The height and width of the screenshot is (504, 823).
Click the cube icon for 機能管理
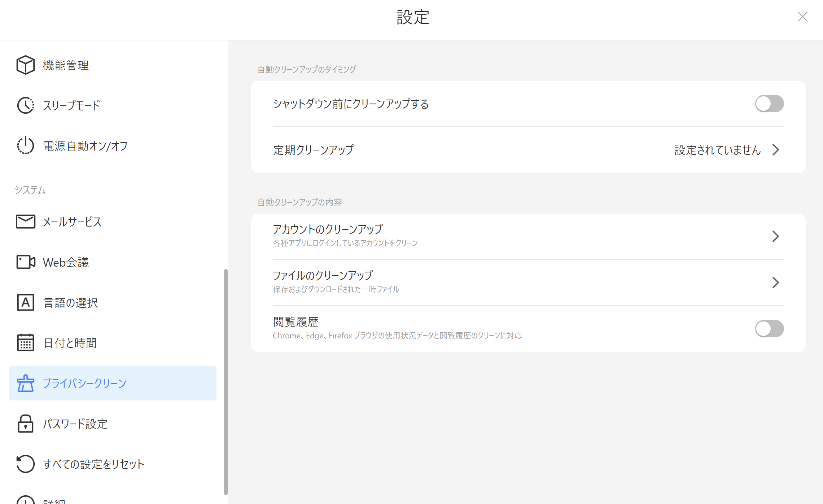(x=25, y=65)
